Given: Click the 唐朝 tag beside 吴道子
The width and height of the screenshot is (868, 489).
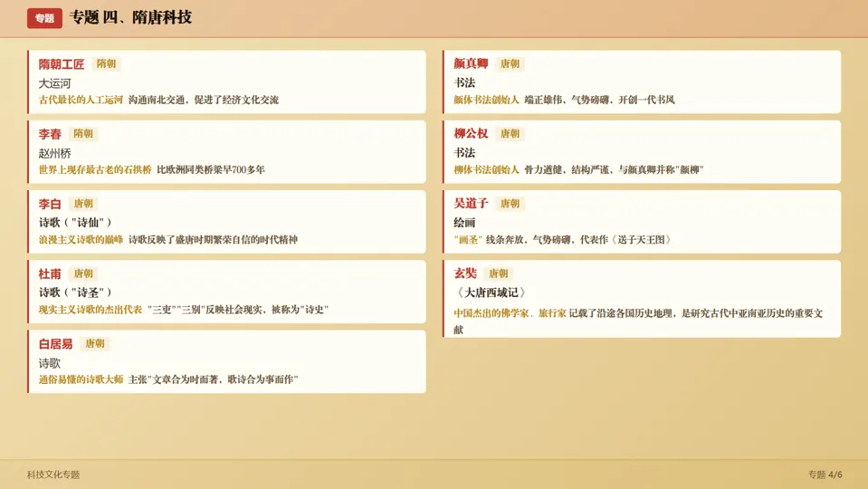Looking at the screenshot, I should 510,203.
